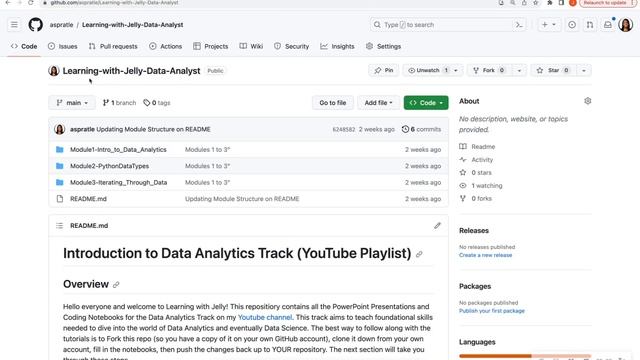Open the Security tab
This screenshot has height=360, width=640.
pos(291,47)
